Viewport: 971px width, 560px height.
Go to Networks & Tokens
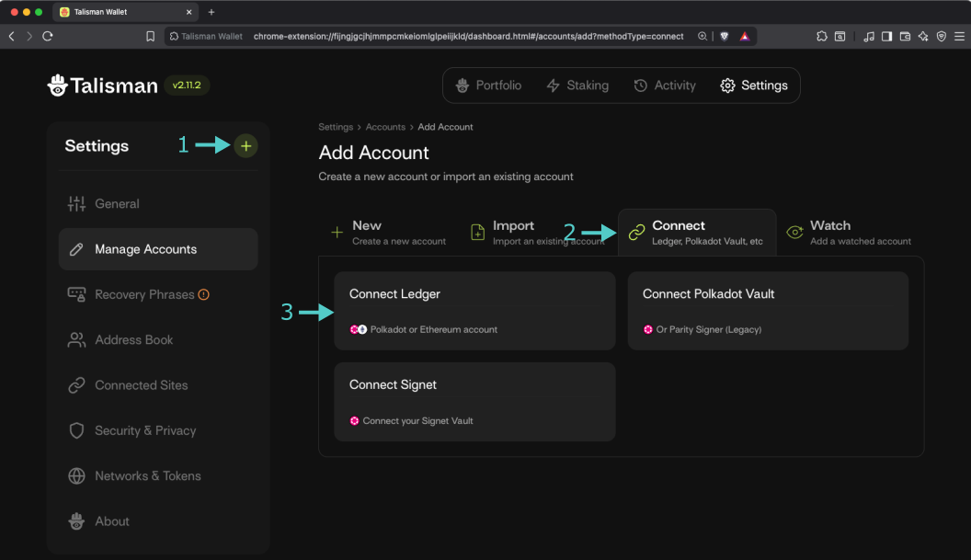[x=158, y=475]
